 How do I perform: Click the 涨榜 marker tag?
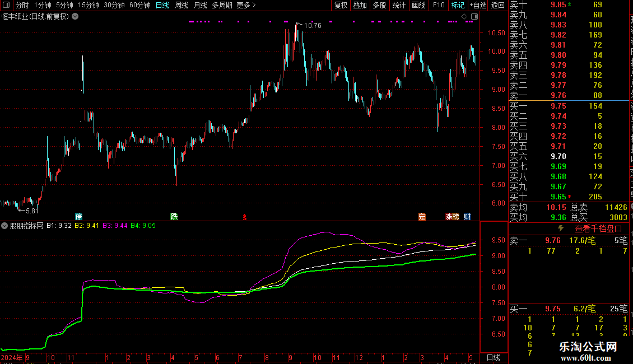452,216
